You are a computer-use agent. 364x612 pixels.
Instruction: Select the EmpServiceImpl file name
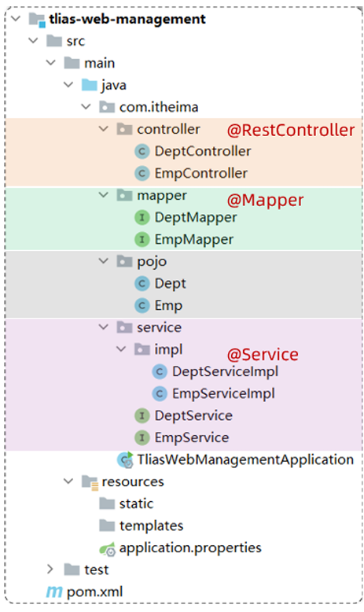click(223, 394)
